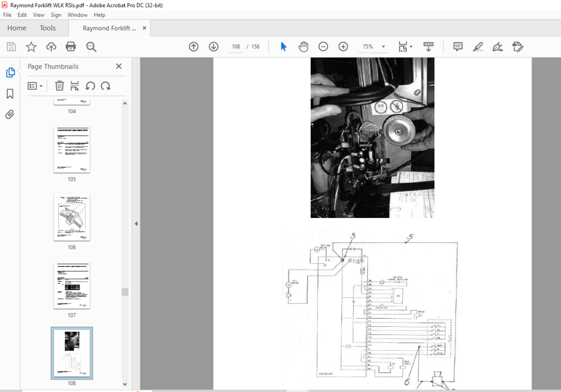Zoom in with the plus button
The image size is (561, 392).
coord(343,46)
